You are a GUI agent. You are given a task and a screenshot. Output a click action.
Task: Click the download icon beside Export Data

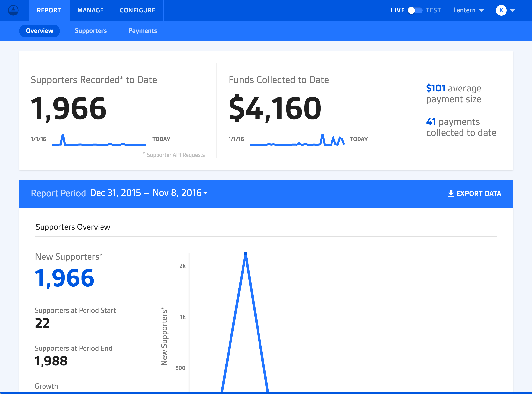pyautogui.click(x=451, y=194)
